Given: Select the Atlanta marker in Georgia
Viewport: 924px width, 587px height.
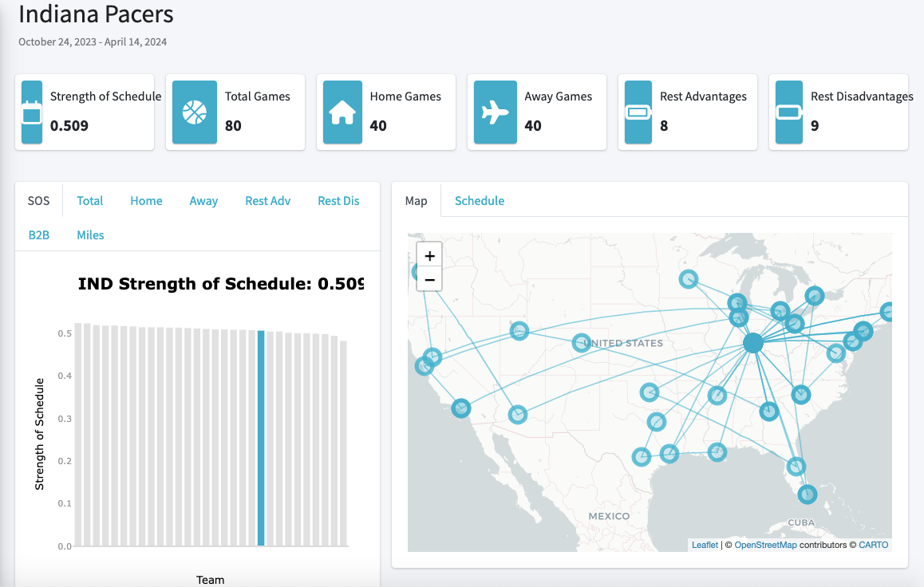Looking at the screenshot, I should 769,411.
